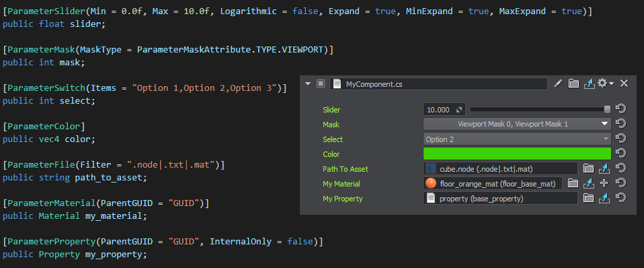Click ParameterMask attribute name in code
644x268 pixels.
[41, 49]
